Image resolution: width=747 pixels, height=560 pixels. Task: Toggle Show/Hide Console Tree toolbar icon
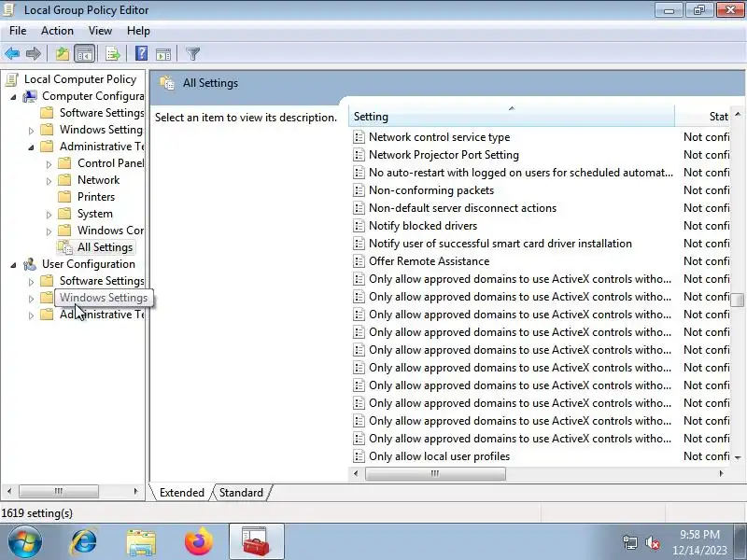tap(85, 54)
